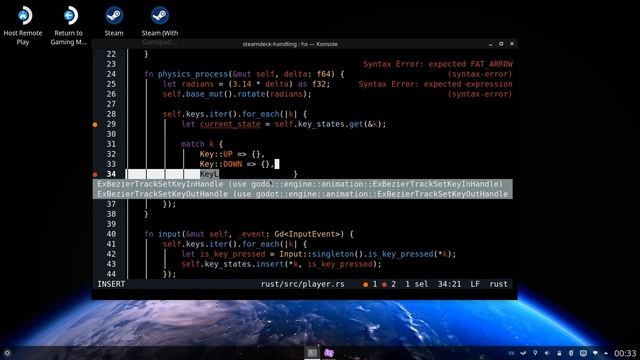Minimize the Konsole window
This screenshot has height=360, width=640.
point(491,44)
